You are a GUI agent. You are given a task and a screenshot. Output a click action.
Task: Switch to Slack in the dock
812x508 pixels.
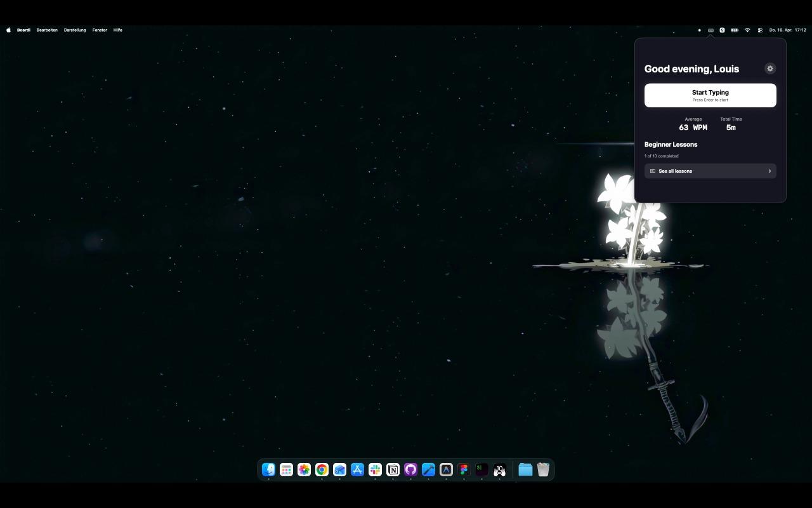point(375,469)
